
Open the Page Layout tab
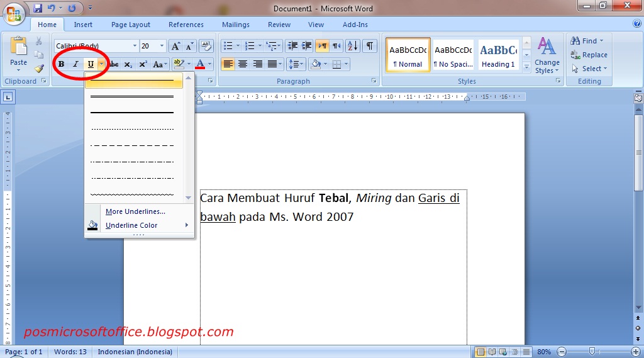tap(131, 25)
